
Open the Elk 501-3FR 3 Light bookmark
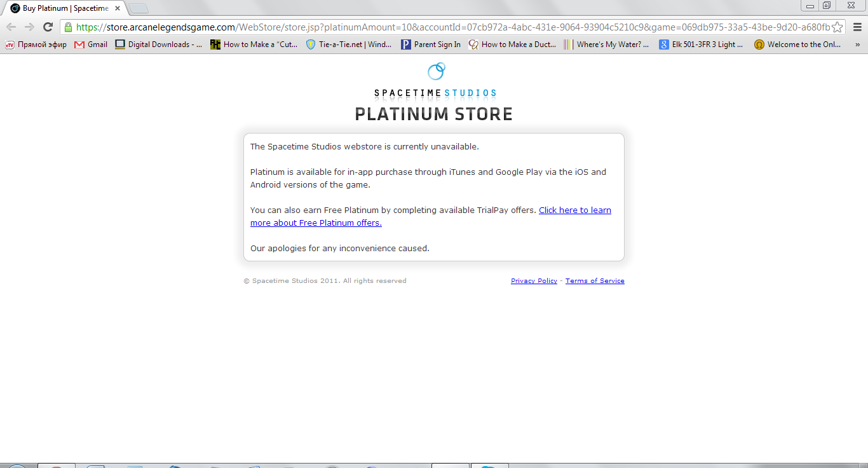pos(702,45)
